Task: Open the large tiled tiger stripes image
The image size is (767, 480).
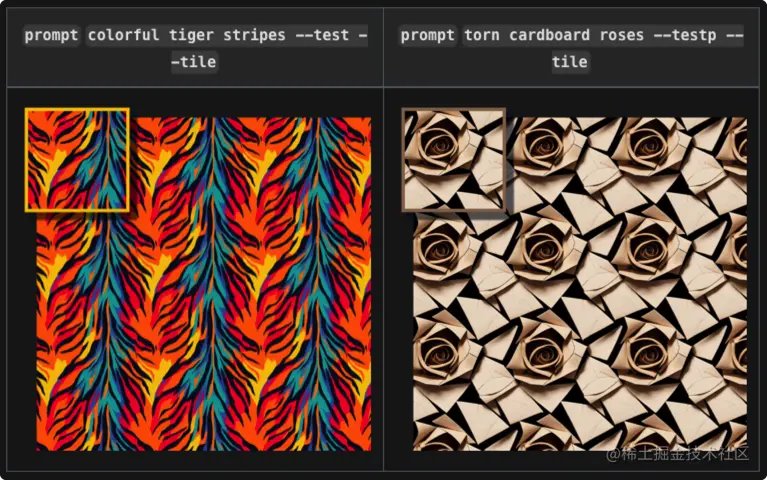Action: [x=204, y=284]
